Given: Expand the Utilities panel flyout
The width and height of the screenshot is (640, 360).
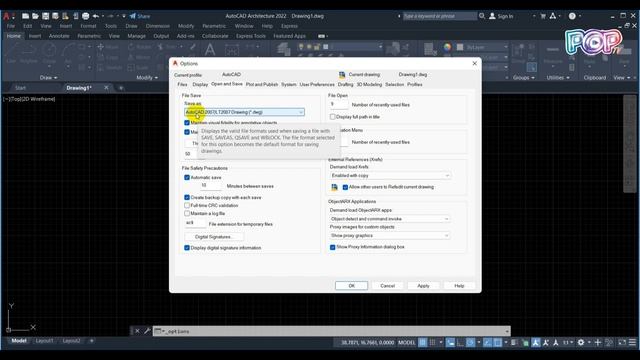Looking at the screenshot, I should 558,78.
